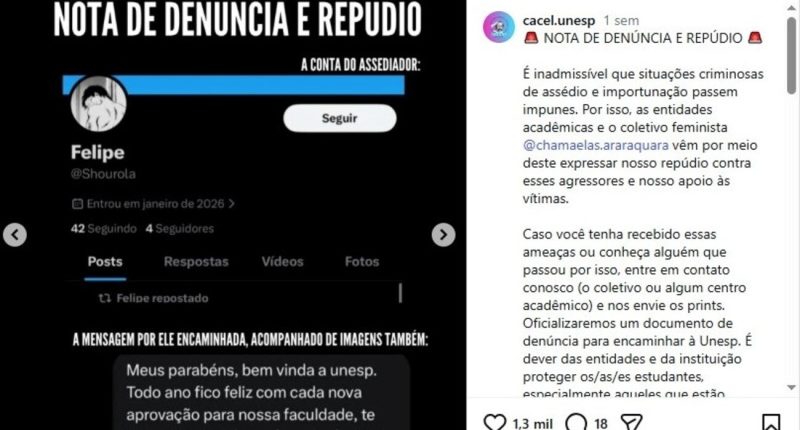Screen dimensions: 800x430
Task: Click the Seguir button
Action: click(x=340, y=118)
